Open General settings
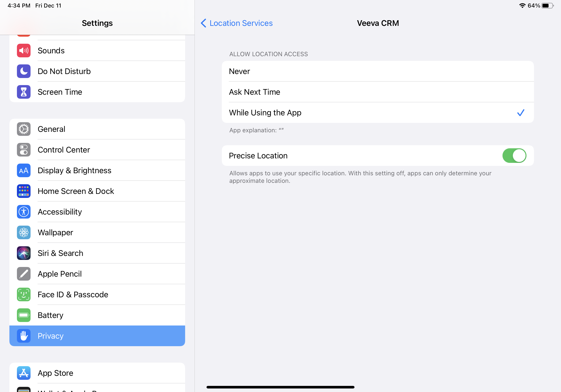 pyautogui.click(x=97, y=129)
